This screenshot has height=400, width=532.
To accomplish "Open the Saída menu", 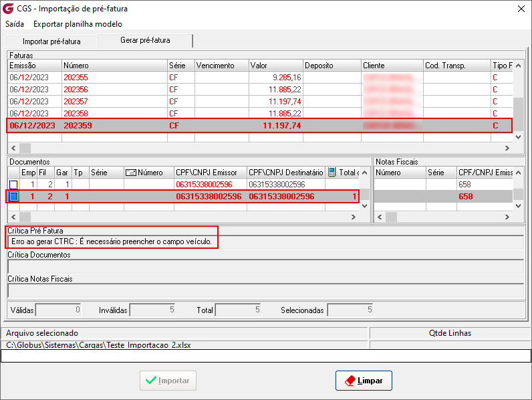I will click(x=15, y=24).
